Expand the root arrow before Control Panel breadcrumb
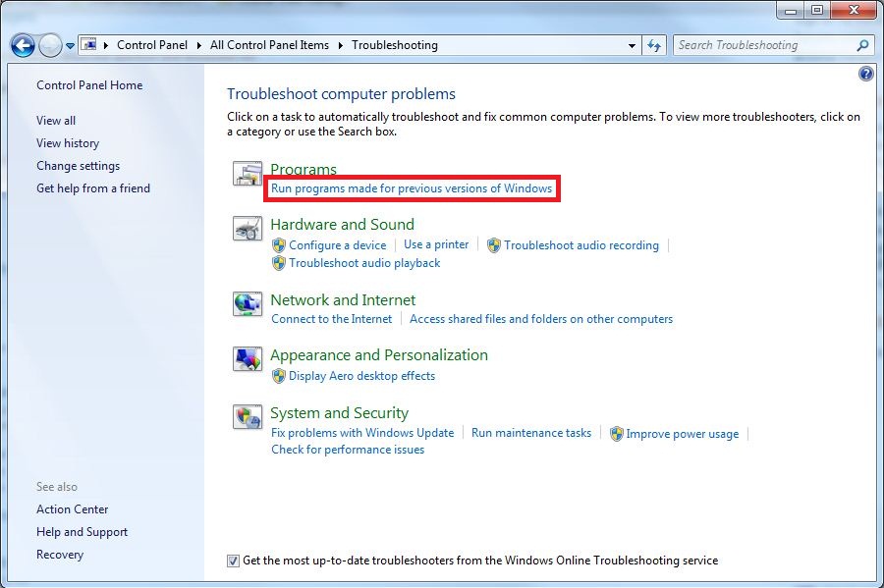The height and width of the screenshot is (588, 884). [105, 45]
